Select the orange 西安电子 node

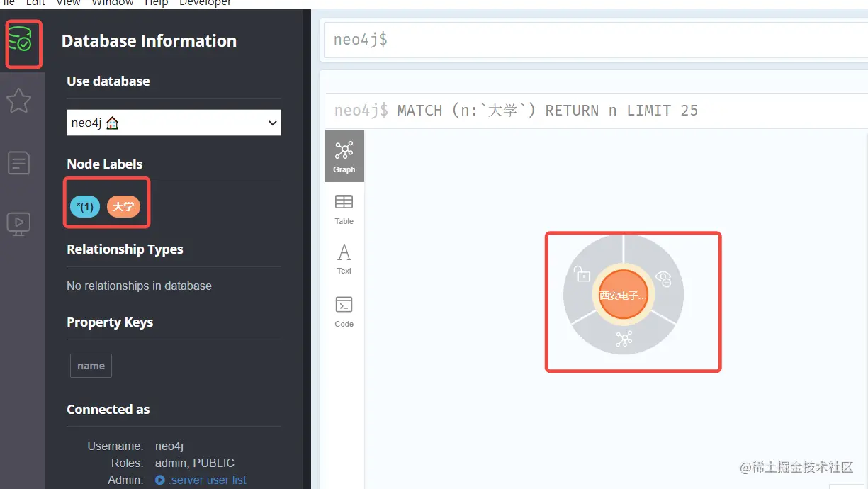[x=624, y=295]
